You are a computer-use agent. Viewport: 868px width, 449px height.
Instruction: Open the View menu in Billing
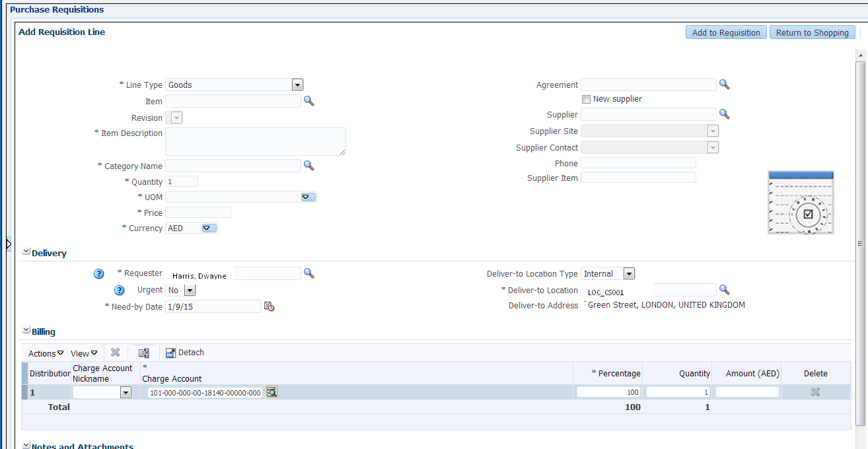[x=82, y=353]
